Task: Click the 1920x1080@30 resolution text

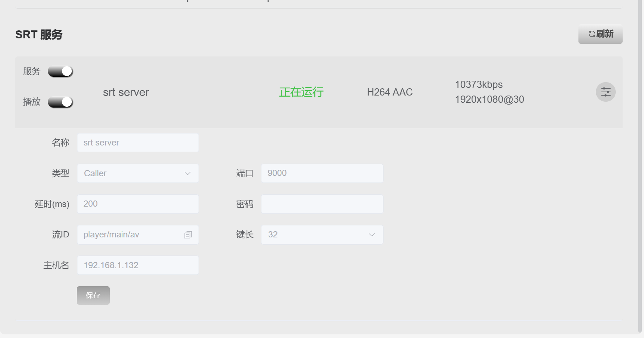Action: [489, 100]
